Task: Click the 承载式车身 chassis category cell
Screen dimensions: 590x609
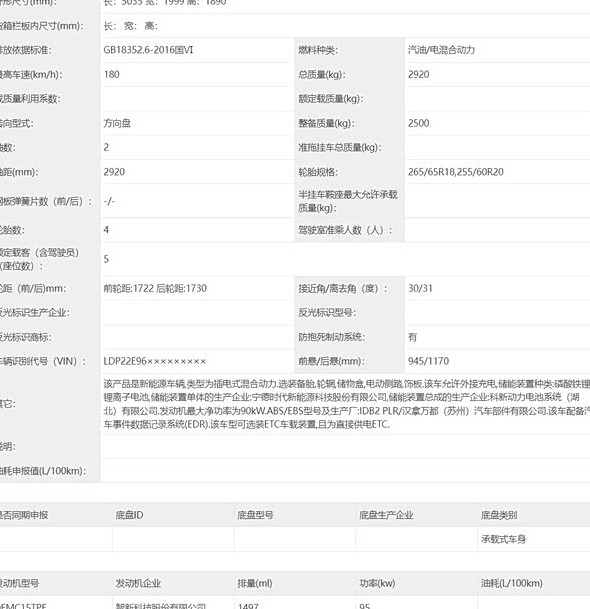Action: click(503, 539)
